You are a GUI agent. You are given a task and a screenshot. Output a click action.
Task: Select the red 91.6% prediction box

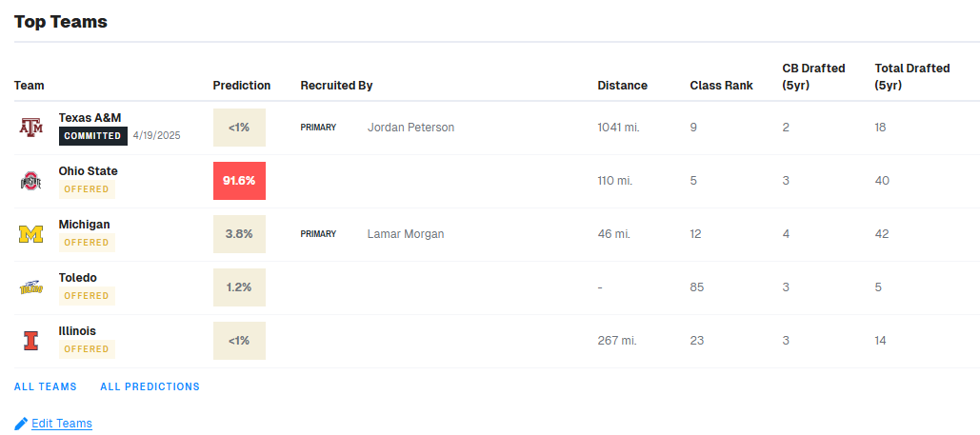pos(239,181)
